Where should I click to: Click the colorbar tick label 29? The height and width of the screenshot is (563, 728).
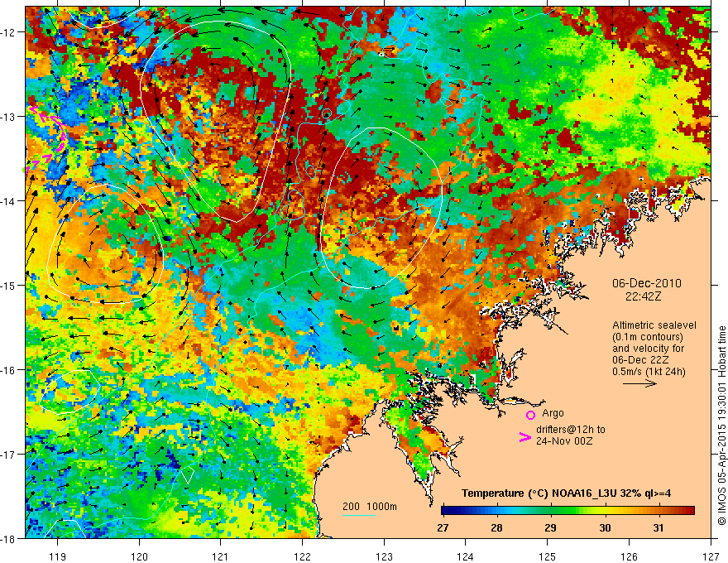[x=550, y=527]
